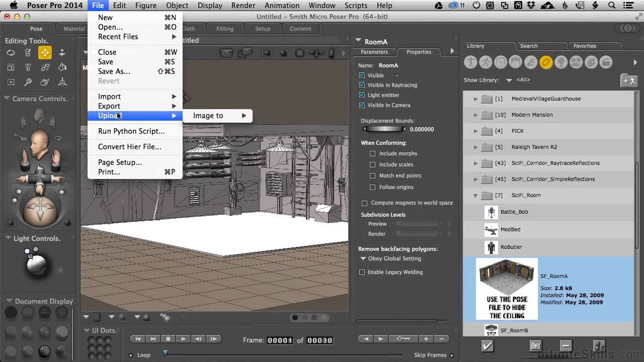Expand SciFi_Corridor_RaytraceReflections folder
Screen dimensions: 644x362
point(475,163)
